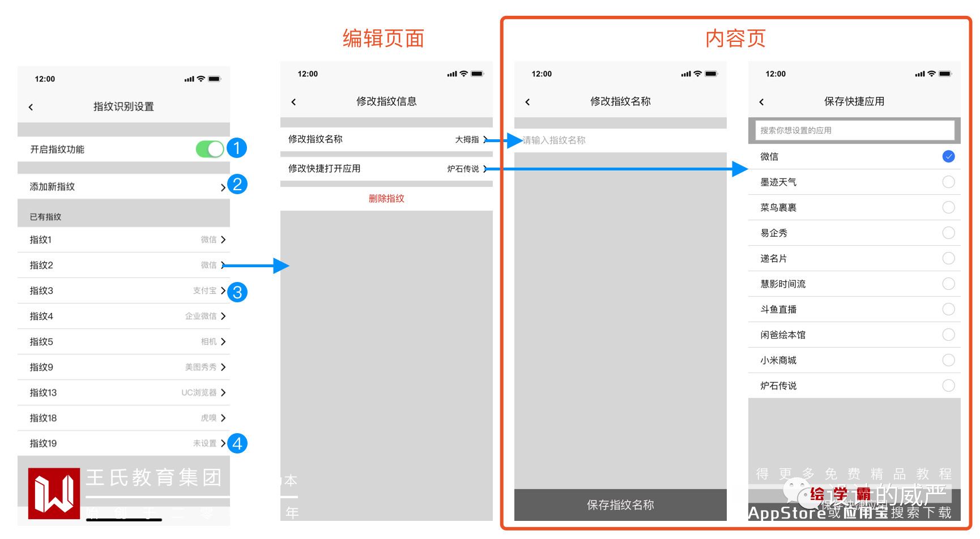Click 12:00 clock on 保存快捷应用 screen
Screen dimensions: 980x539
[x=776, y=74]
